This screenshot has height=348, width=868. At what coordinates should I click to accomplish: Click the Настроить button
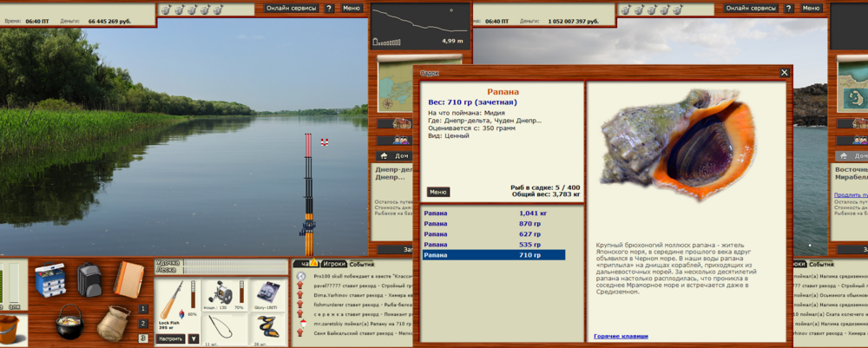point(170,338)
